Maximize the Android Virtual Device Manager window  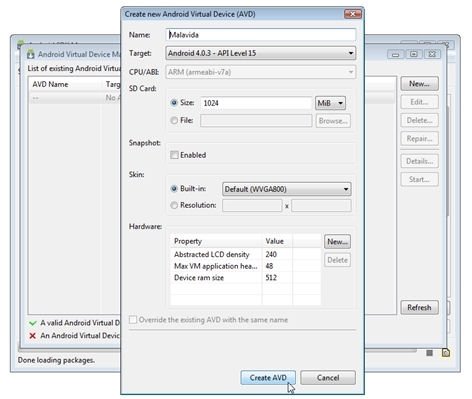pos(414,54)
